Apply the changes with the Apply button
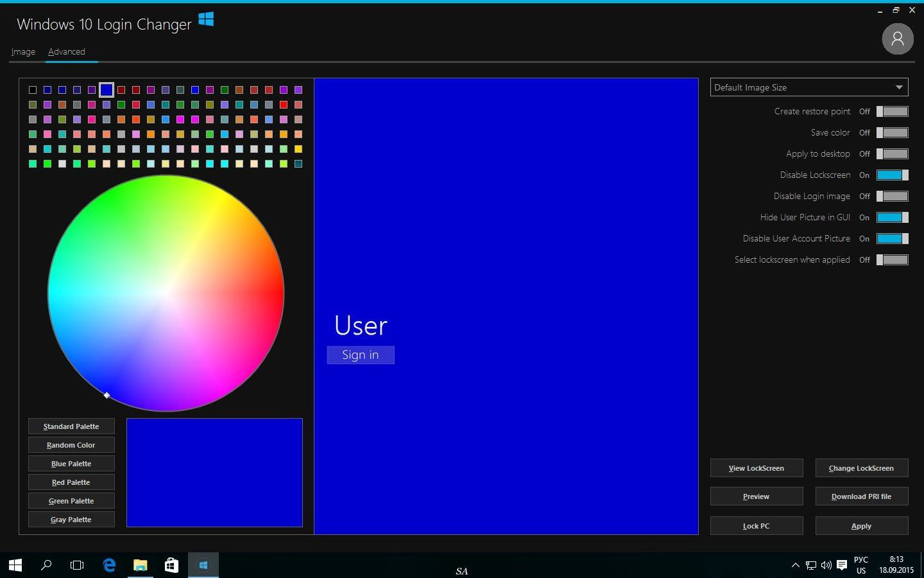This screenshot has width=924, height=578. pyautogui.click(x=862, y=526)
